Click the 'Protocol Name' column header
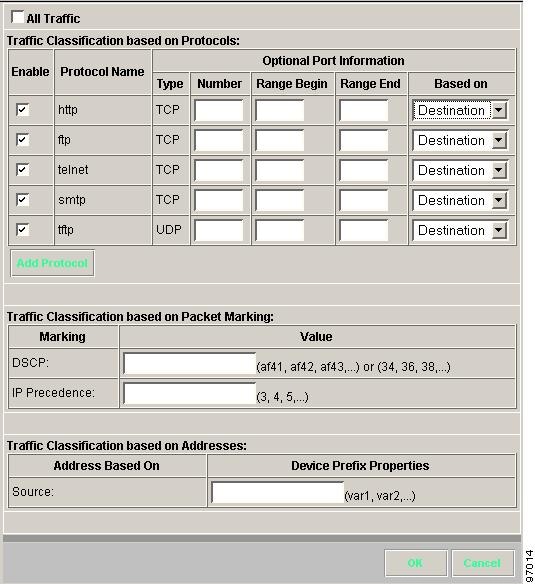The width and height of the screenshot is (535, 584). tap(102, 72)
